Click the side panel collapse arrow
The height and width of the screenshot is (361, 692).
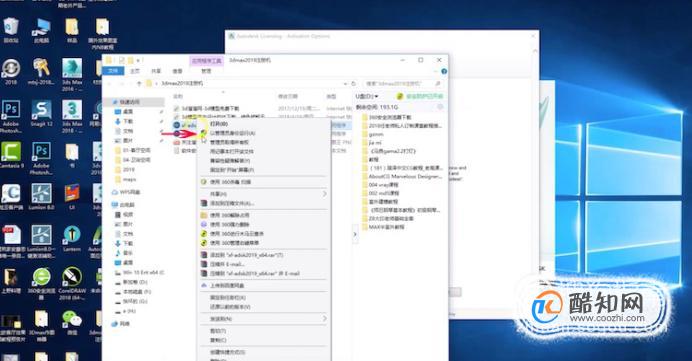point(355,234)
